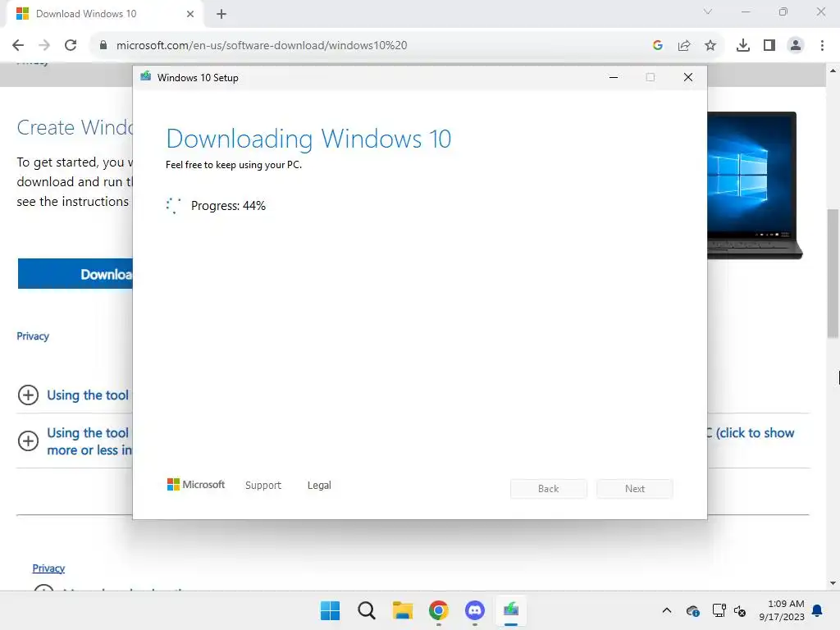Show hidden tray icons chevron
The width and height of the screenshot is (840, 630).
click(x=667, y=610)
